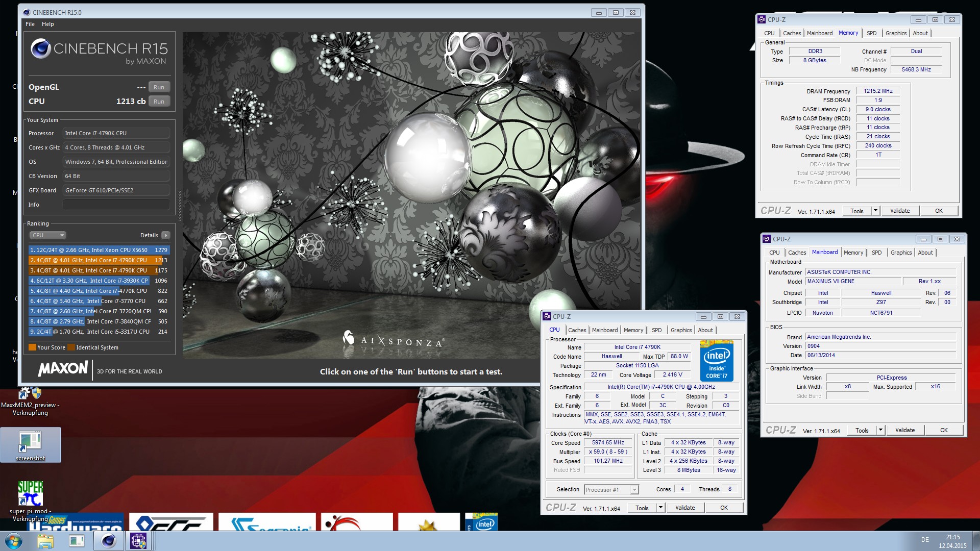Expand the Tools dropdown arrow in Memory window
Viewport: 980px width, 551px height.
click(875, 211)
